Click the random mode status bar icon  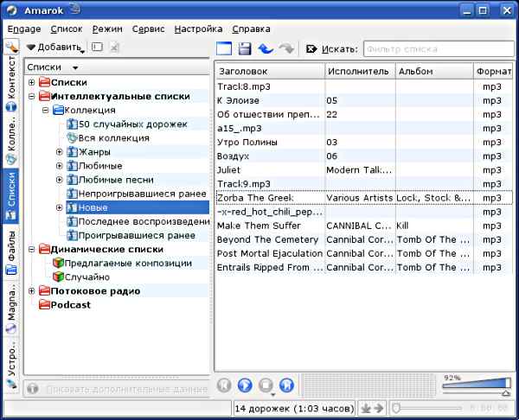[x=366, y=409]
